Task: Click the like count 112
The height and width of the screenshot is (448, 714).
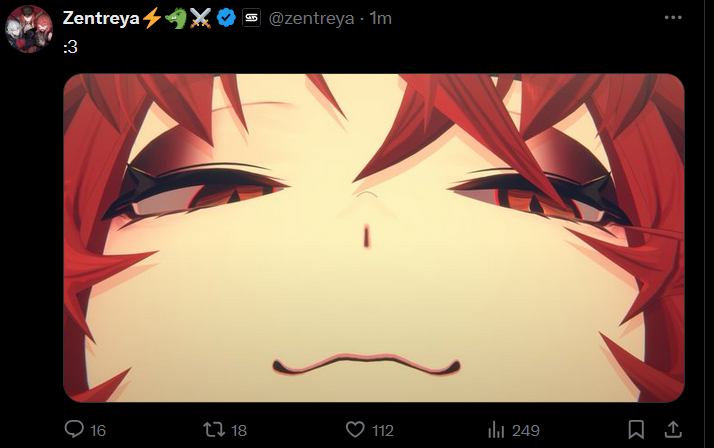Action: 383,430
